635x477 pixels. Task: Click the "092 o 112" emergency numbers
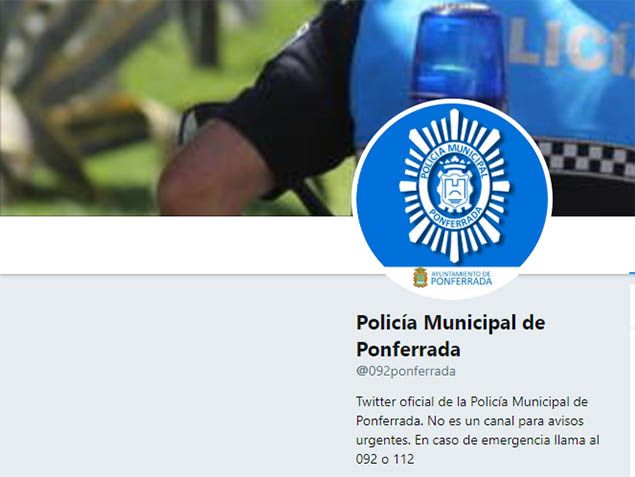(385, 459)
